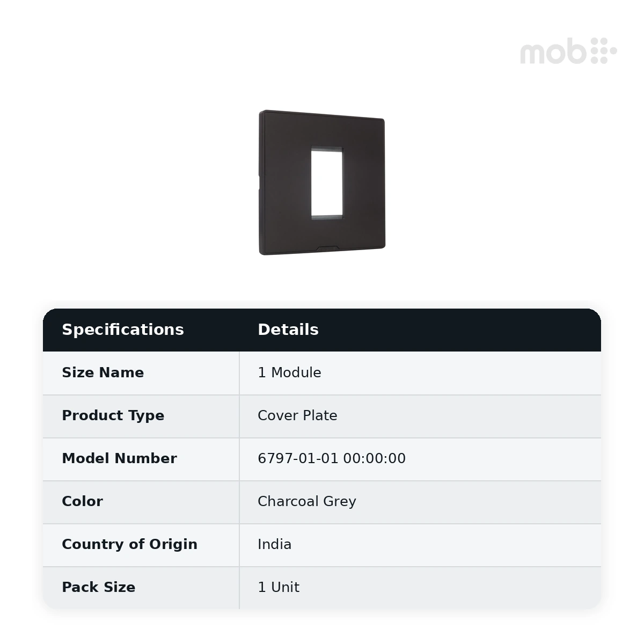
Task: Select the 1 Unit value
Action: click(x=279, y=587)
